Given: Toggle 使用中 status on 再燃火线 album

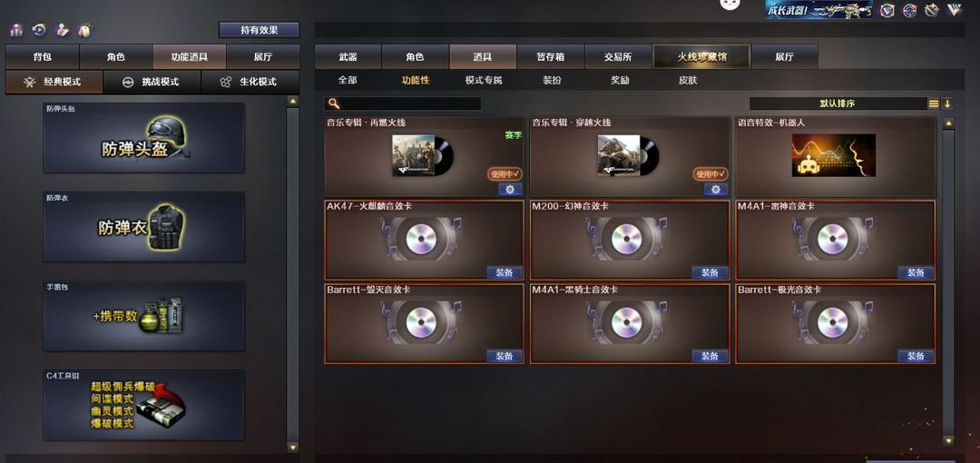Looking at the screenshot, I should (x=505, y=174).
